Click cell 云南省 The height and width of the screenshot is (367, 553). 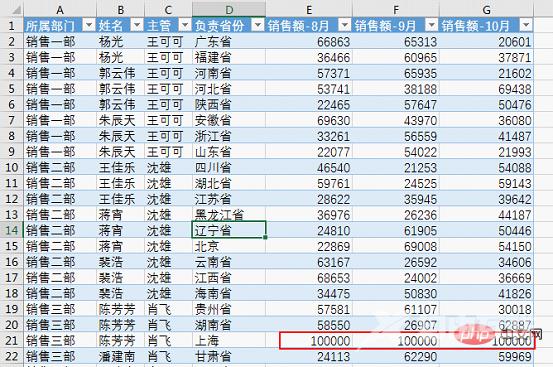pyautogui.click(x=229, y=262)
